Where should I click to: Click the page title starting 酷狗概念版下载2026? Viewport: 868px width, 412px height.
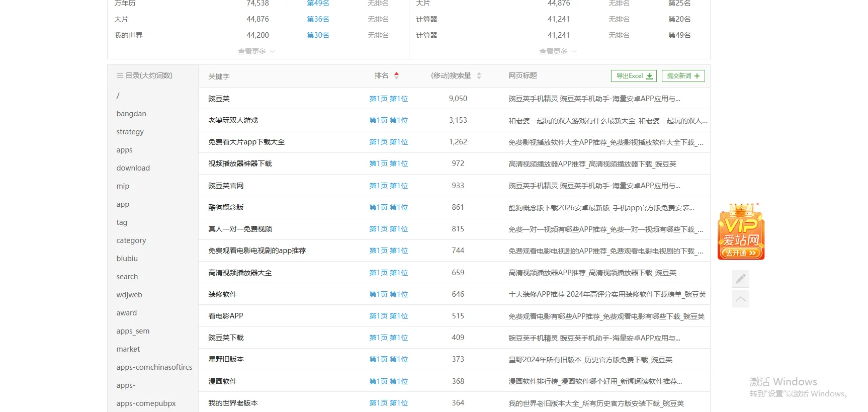pyautogui.click(x=601, y=207)
